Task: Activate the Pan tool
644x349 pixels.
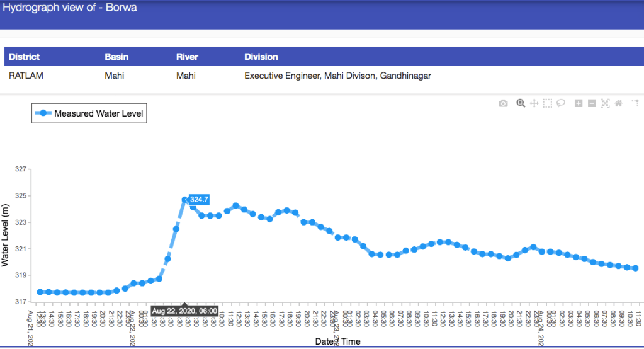Action: pyautogui.click(x=534, y=103)
